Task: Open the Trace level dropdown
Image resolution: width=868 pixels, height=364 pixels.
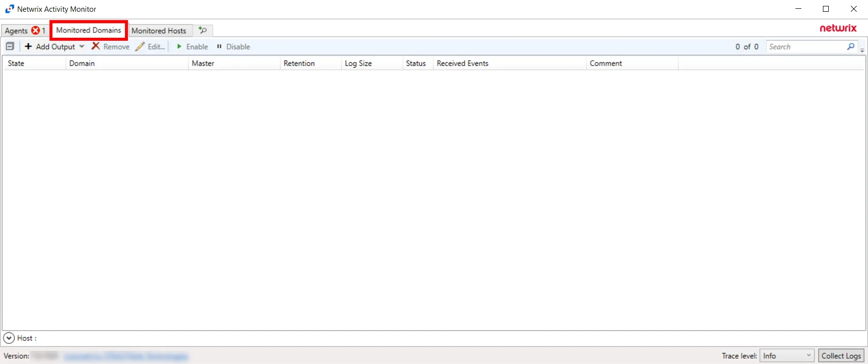Action: 787,356
